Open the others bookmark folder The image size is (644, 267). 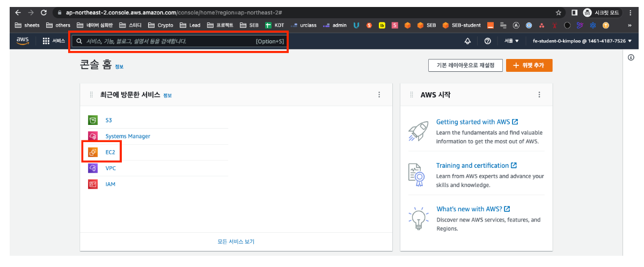[x=58, y=25]
